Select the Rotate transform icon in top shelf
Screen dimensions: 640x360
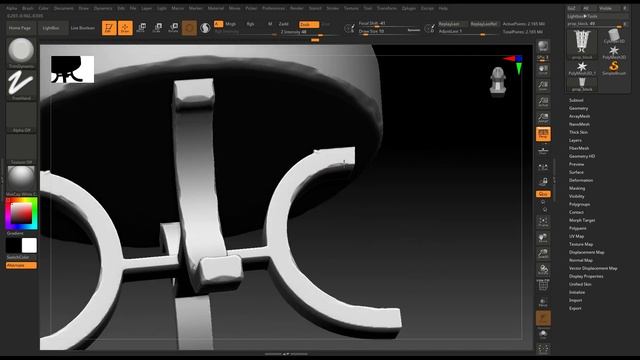click(x=173, y=28)
